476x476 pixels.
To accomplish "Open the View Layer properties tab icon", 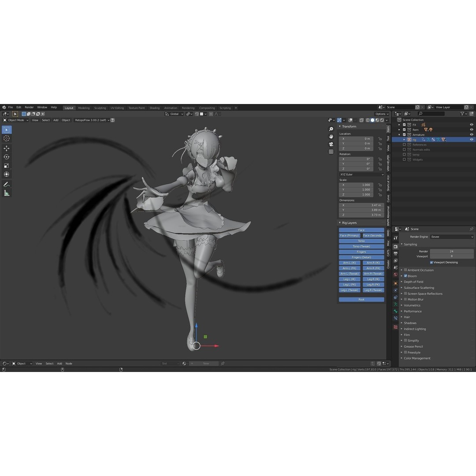I will point(395,260).
